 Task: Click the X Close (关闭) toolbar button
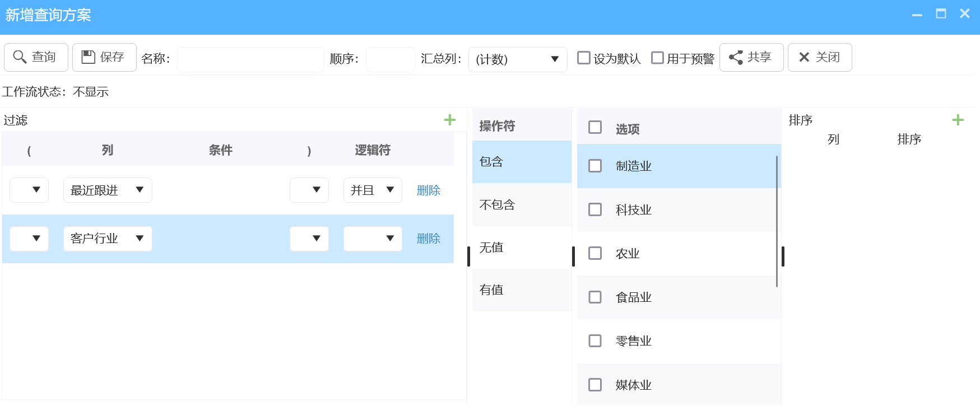tap(819, 57)
